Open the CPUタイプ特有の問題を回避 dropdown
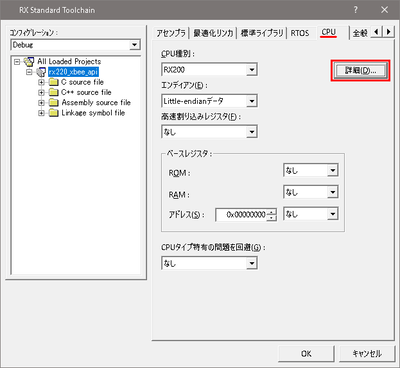The image size is (400, 368). (x=252, y=263)
